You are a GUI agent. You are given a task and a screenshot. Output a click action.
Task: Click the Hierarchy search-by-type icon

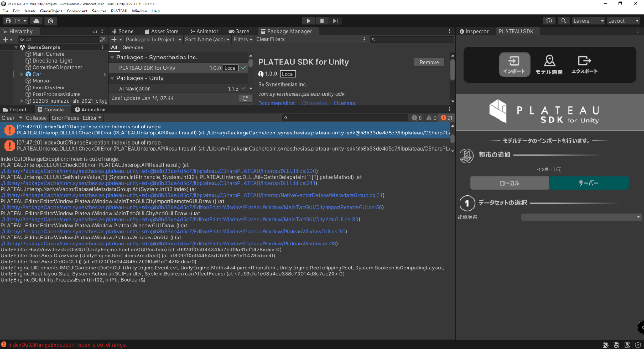pos(103,40)
